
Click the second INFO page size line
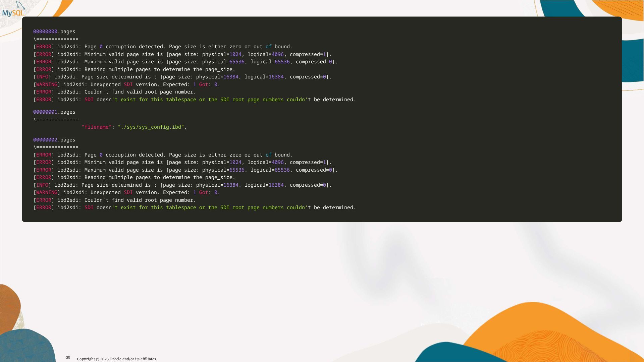point(182,185)
